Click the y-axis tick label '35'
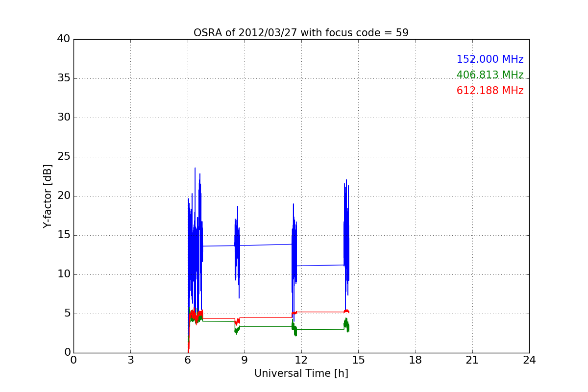Viewport: 588px width, 392px height. click(64, 78)
